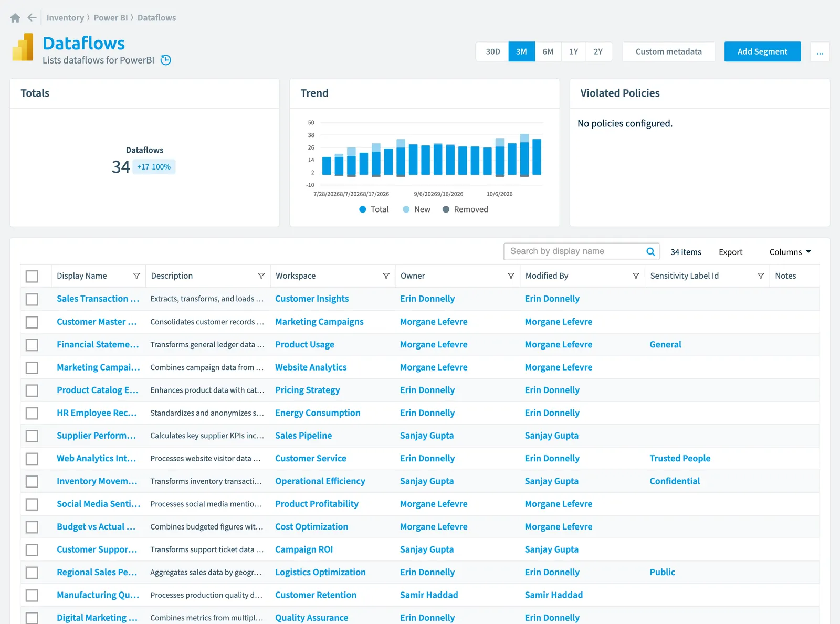Open the Confidential sensitivity label

(x=675, y=481)
